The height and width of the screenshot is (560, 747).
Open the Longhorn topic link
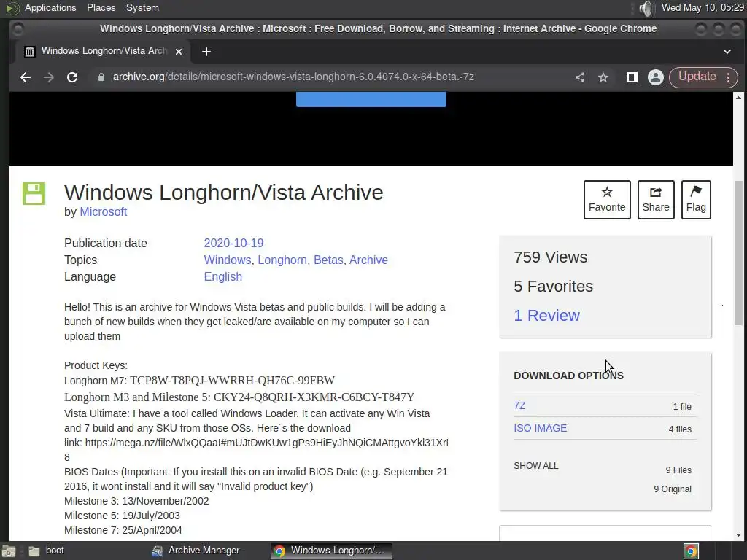click(x=282, y=260)
